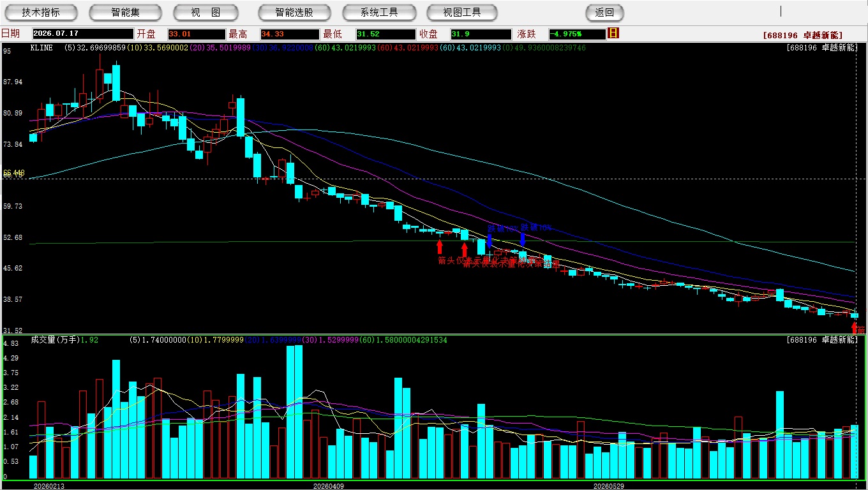Click the (5)32.69699859 moving average value
This screenshot has width=868, height=490.
pos(95,48)
